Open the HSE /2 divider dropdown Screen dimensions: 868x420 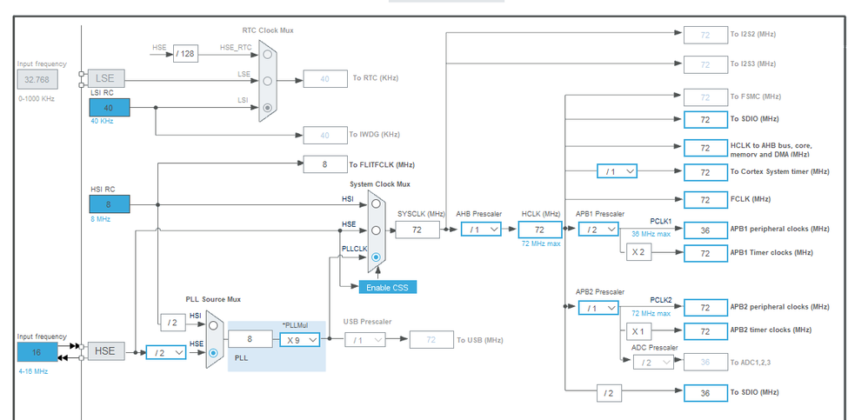pyautogui.click(x=166, y=352)
